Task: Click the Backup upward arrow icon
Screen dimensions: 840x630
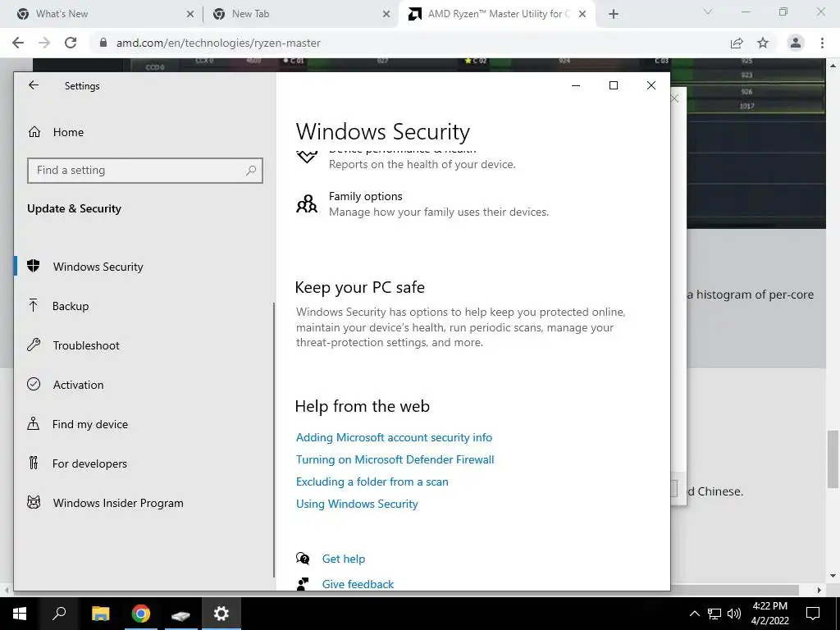Action: point(33,305)
